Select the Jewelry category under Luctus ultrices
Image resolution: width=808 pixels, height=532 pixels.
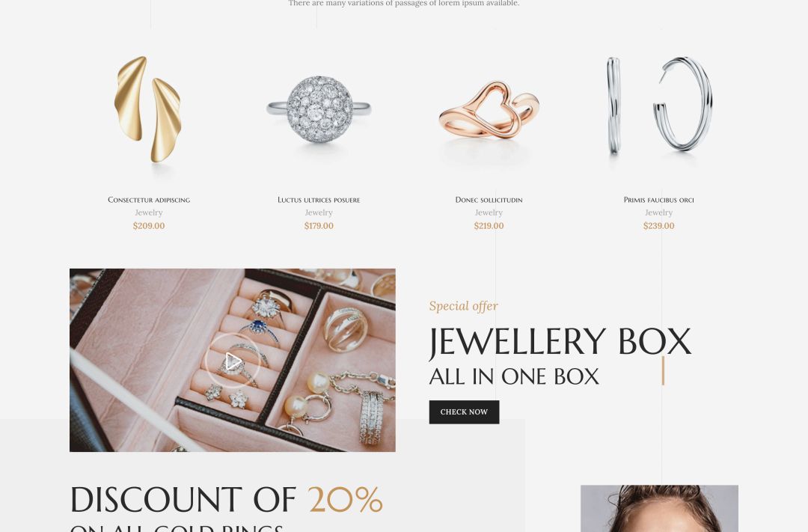point(319,213)
